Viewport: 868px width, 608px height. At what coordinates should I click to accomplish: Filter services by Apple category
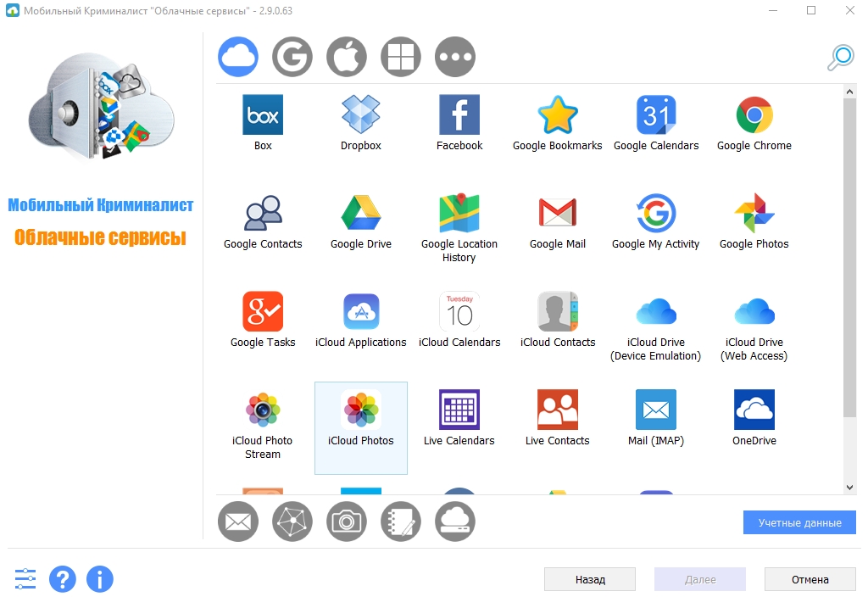347,57
